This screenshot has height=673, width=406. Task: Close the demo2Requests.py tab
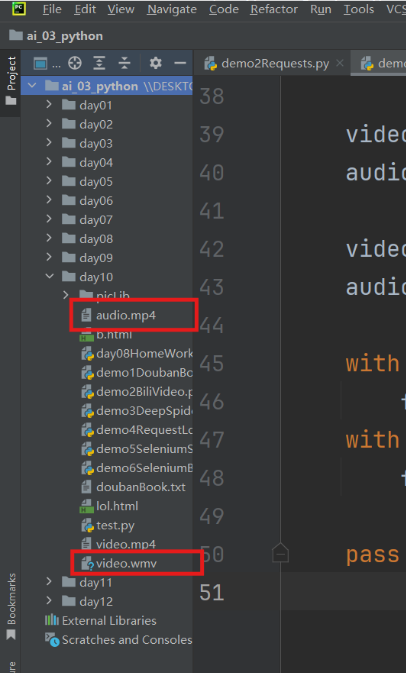(340, 63)
